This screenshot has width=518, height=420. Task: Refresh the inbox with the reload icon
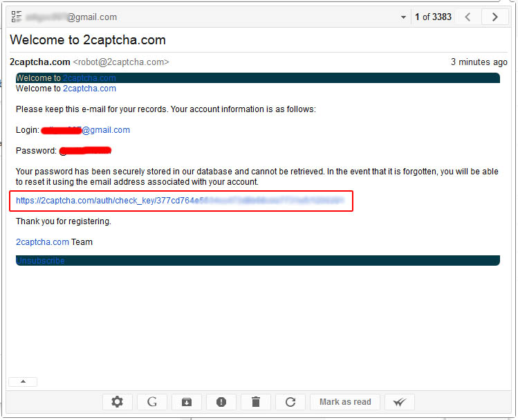(x=290, y=402)
